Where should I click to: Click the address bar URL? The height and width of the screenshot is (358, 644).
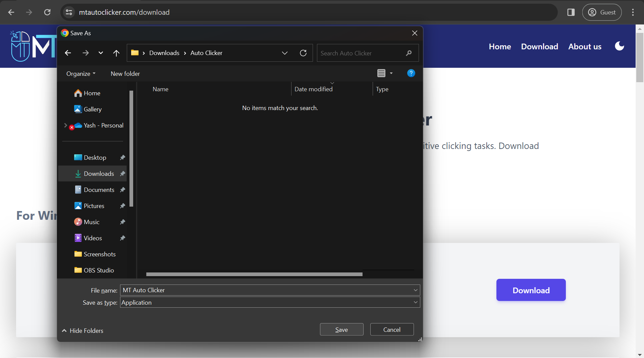click(x=124, y=12)
